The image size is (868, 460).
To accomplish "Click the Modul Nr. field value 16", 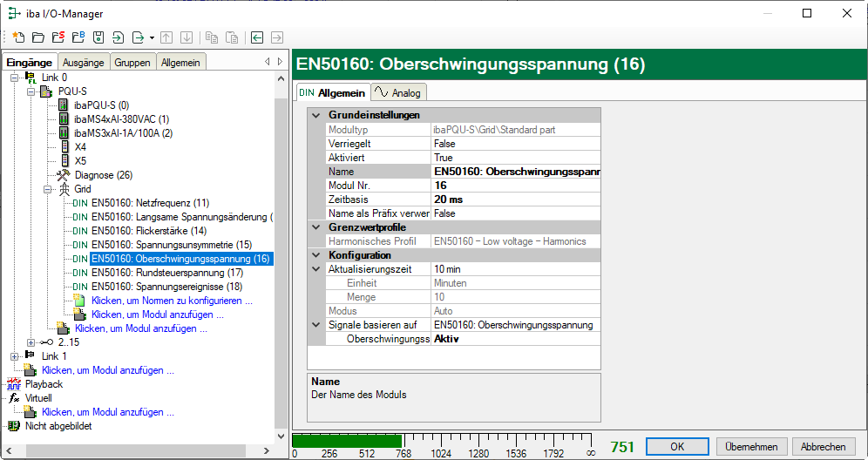I will pos(514,186).
